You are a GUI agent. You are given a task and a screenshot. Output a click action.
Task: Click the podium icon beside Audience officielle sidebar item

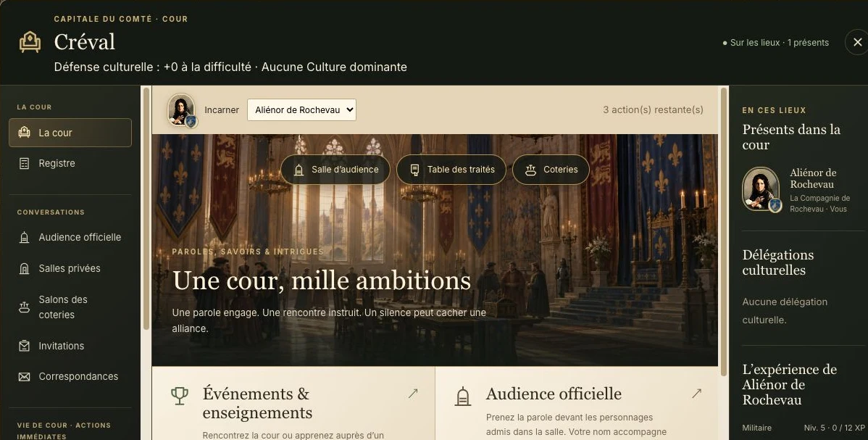[x=25, y=237]
